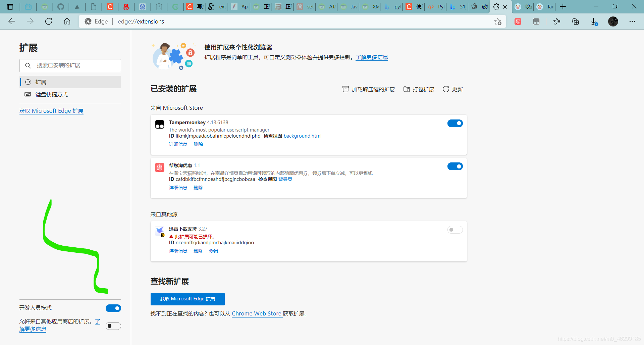The height and width of the screenshot is (345, 644).
Task: Go to the browser home page
Action: click(67, 21)
